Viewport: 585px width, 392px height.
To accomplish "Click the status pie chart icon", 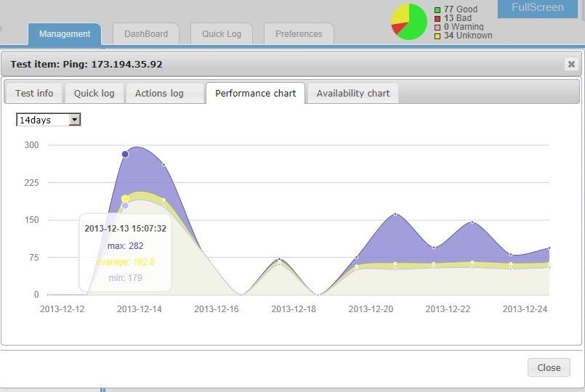I will [408, 22].
